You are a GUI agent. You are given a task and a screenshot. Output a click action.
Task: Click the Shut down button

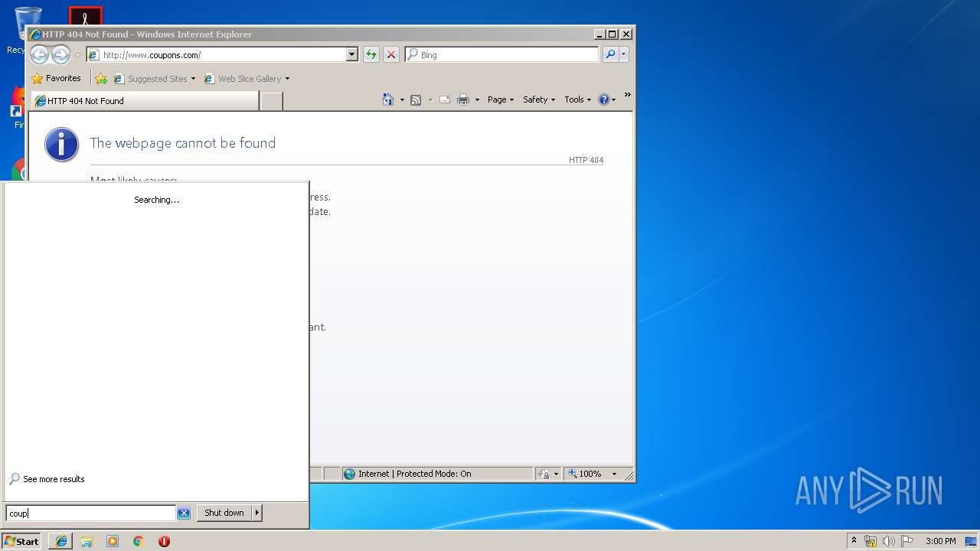click(x=224, y=513)
